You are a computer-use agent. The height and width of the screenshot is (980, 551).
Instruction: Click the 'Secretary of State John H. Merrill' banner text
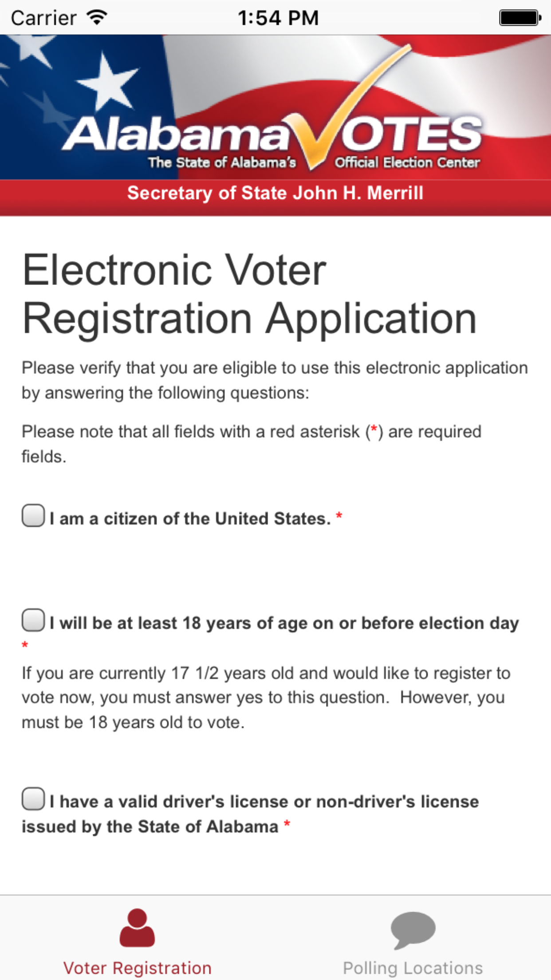pos(275,193)
